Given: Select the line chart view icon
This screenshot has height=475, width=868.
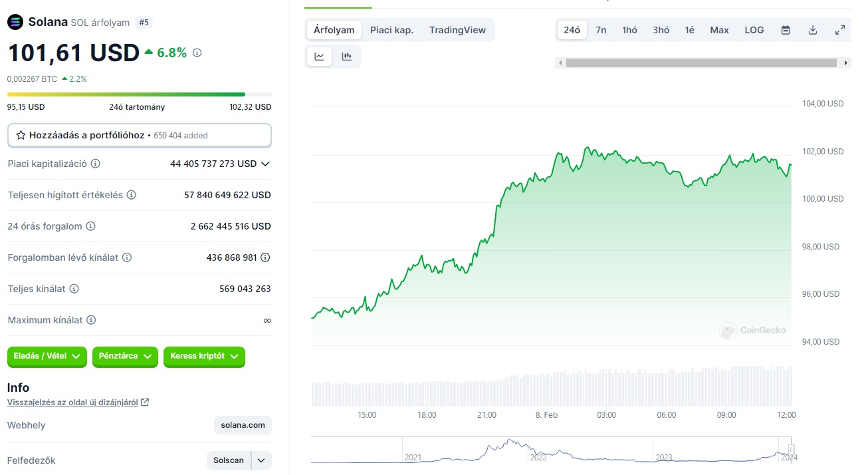Looking at the screenshot, I should (319, 57).
